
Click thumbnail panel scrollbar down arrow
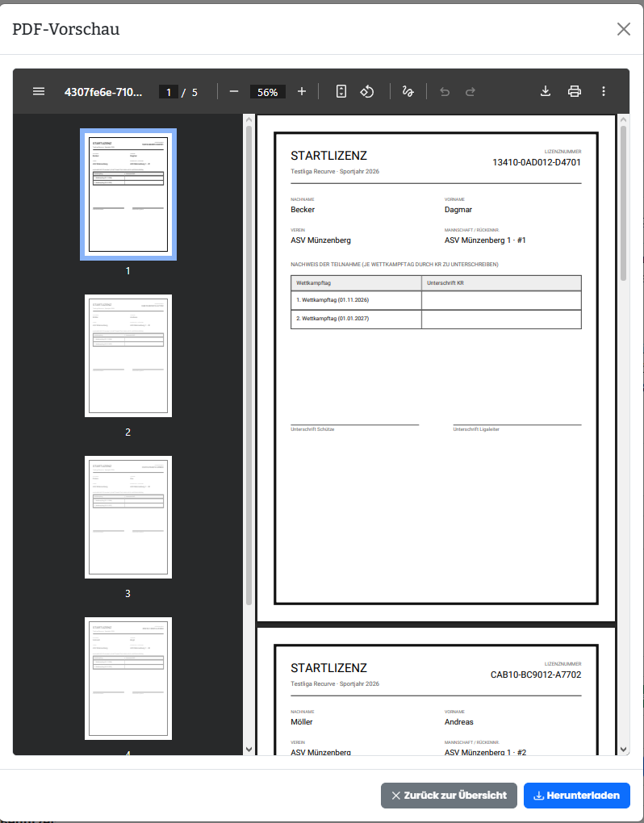coord(249,750)
